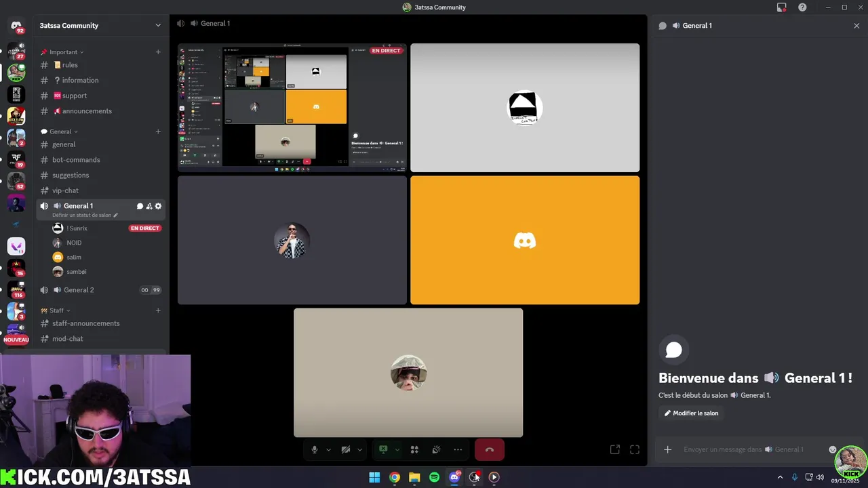Create channel in Staff category
The image size is (868, 488).
pyautogui.click(x=158, y=310)
